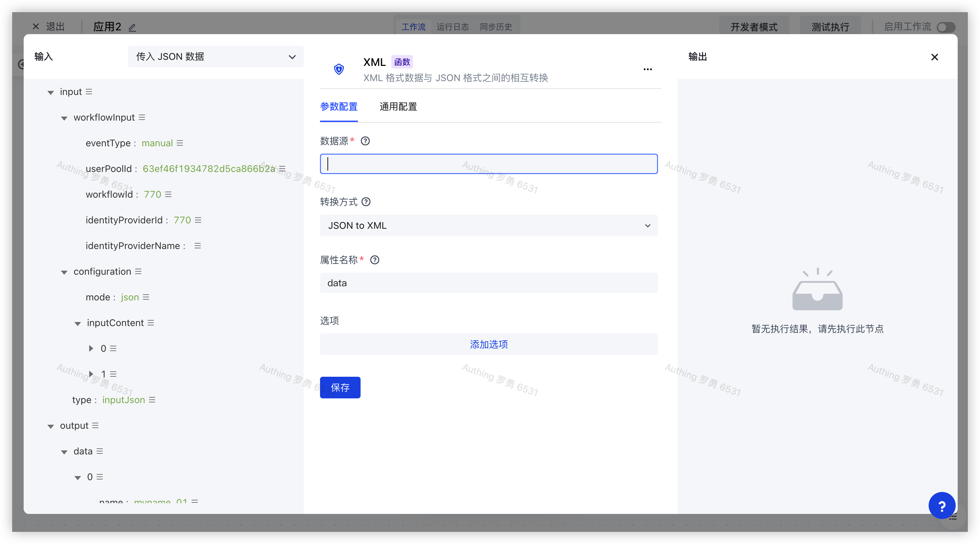Image resolution: width=980 pixels, height=544 pixels.
Task: Click the edit pencil next to 应用2
Action: [132, 27]
